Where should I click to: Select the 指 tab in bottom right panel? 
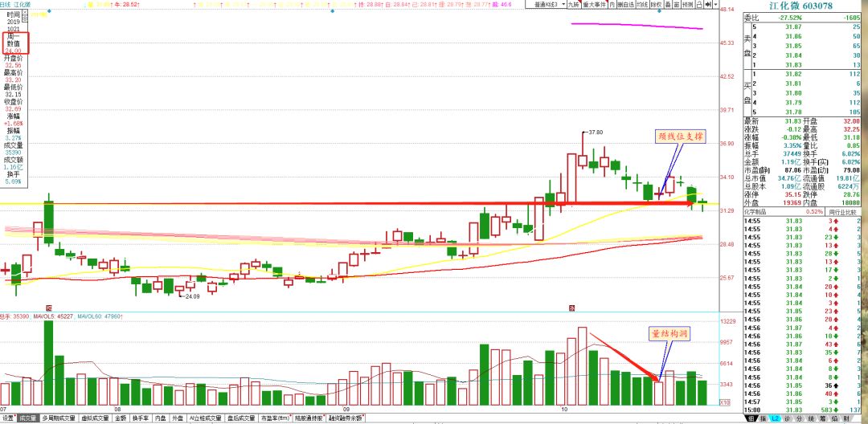[x=763, y=418]
